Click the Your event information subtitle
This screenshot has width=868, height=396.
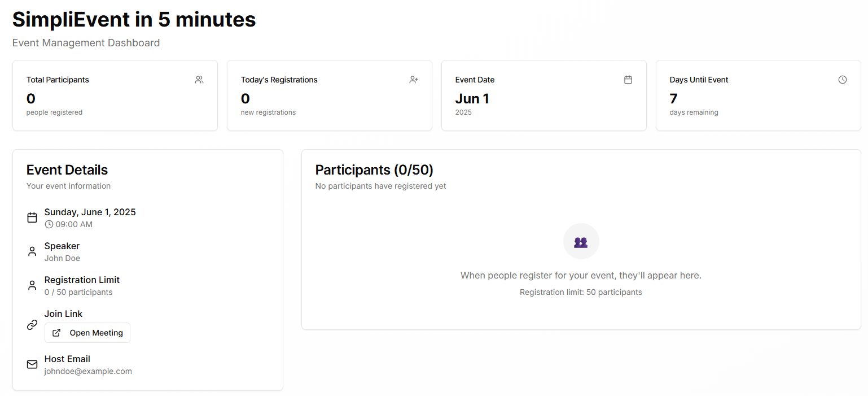pos(68,186)
